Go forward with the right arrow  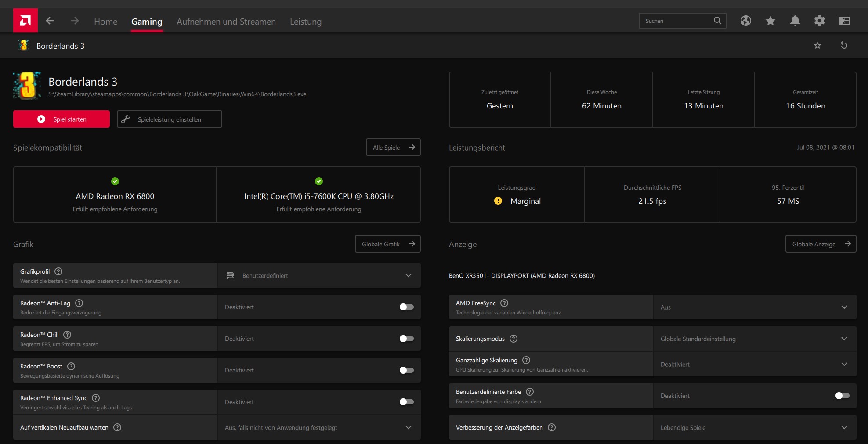pos(75,21)
